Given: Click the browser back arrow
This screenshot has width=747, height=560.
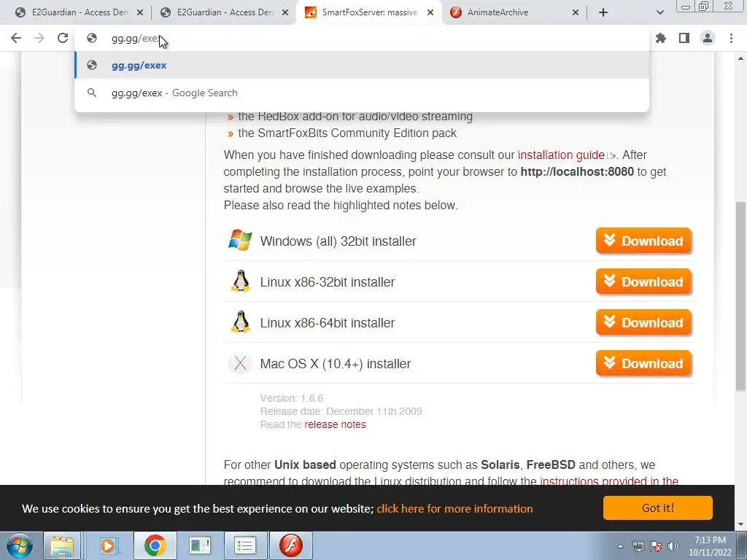Looking at the screenshot, I should pos(16,38).
